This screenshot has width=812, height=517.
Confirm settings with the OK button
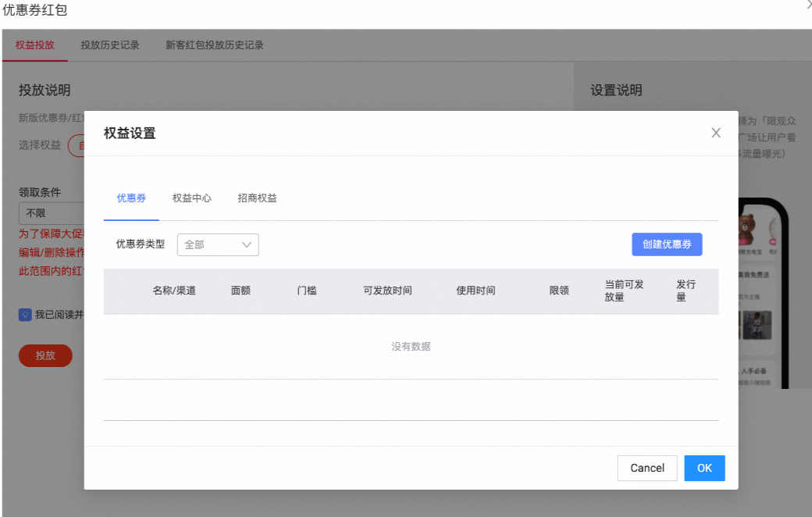[x=703, y=468]
